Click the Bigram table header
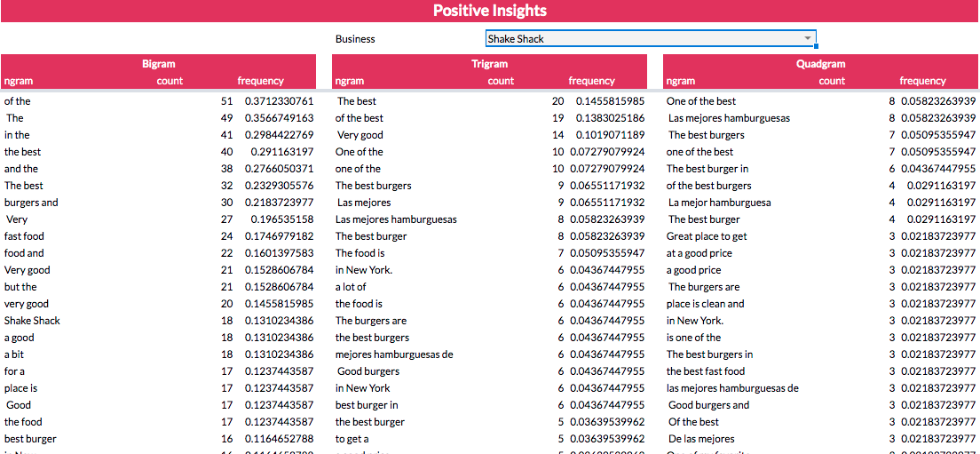Viewport: 980px width, 454px height. tap(159, 64)
